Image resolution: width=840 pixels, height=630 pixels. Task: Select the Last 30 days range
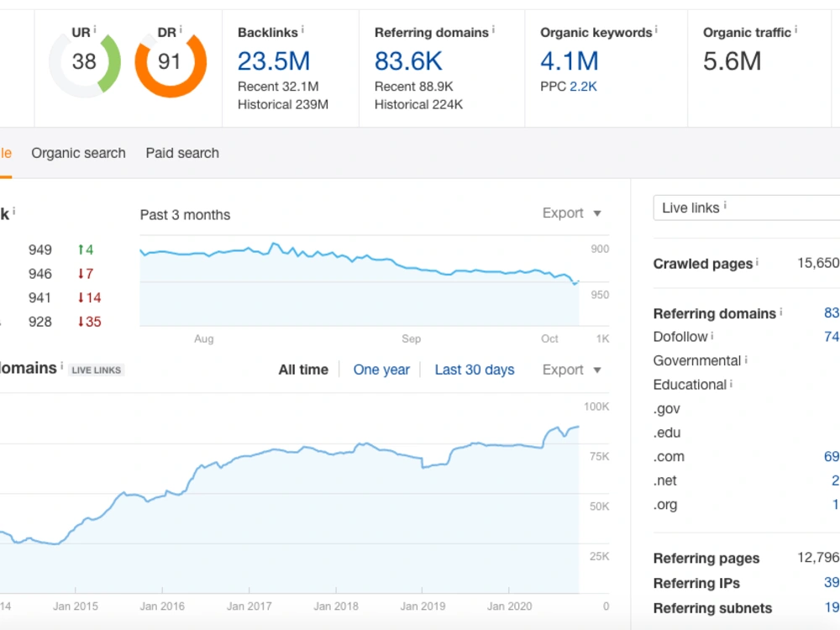(475, 370)
